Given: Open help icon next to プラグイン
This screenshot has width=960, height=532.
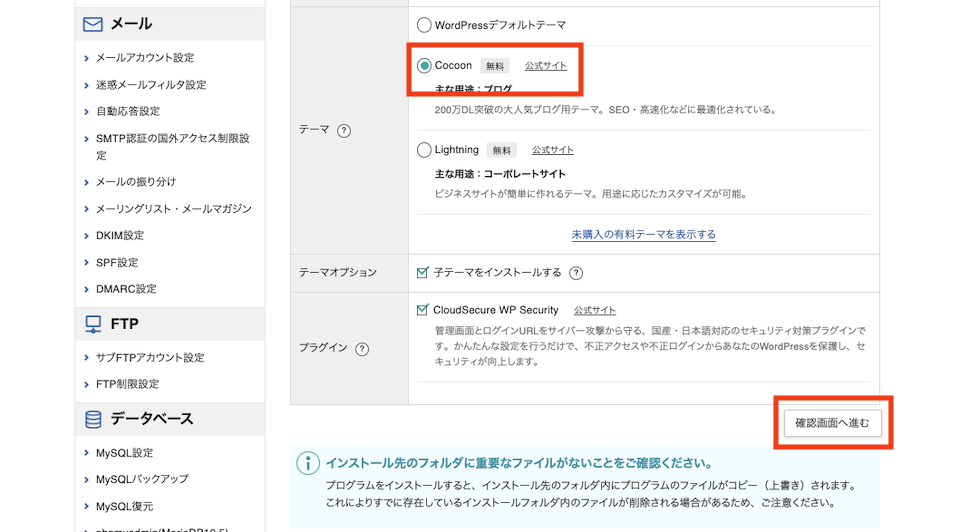Looking at the screenshot, I should pyautogui.click(x=362, y=349).
